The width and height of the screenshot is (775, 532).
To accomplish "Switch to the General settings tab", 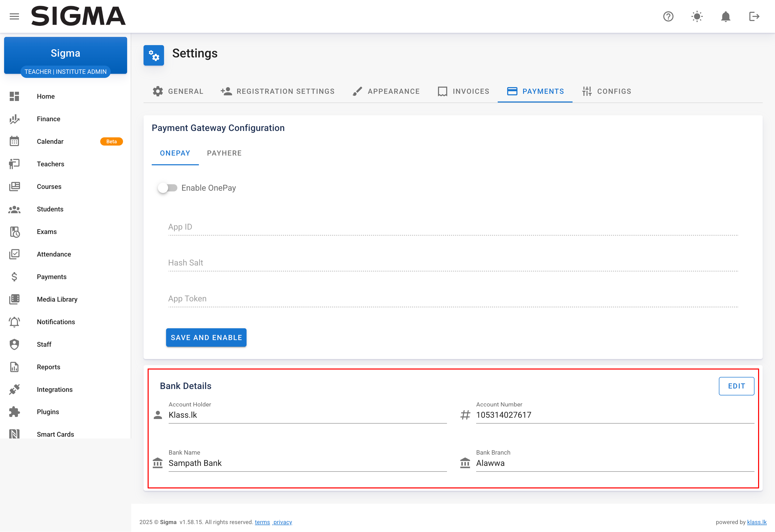I will pos(178,91).
